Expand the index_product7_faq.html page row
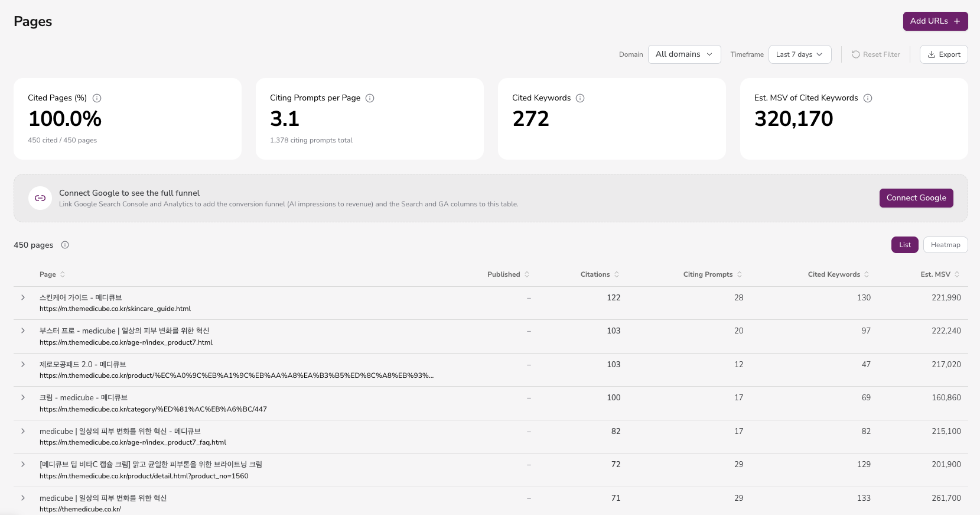This screenshot has width=980, height=515. click(23, 431)
